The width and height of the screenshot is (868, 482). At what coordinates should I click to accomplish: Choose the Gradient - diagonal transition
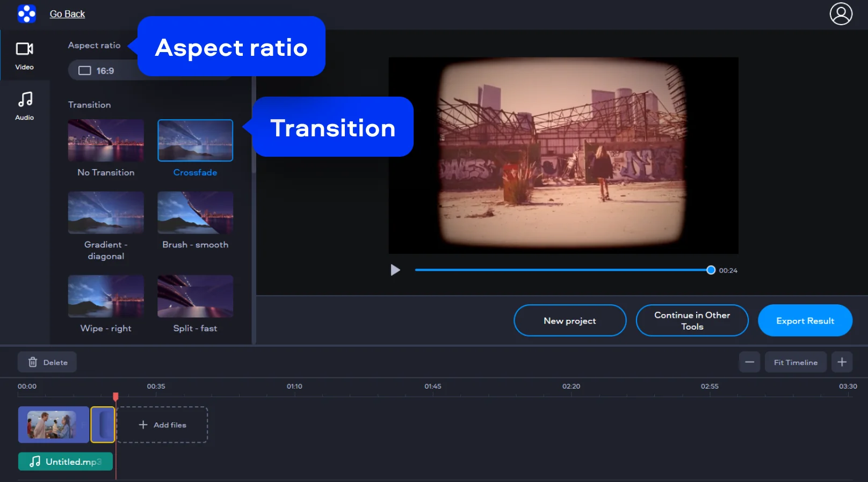106,213
